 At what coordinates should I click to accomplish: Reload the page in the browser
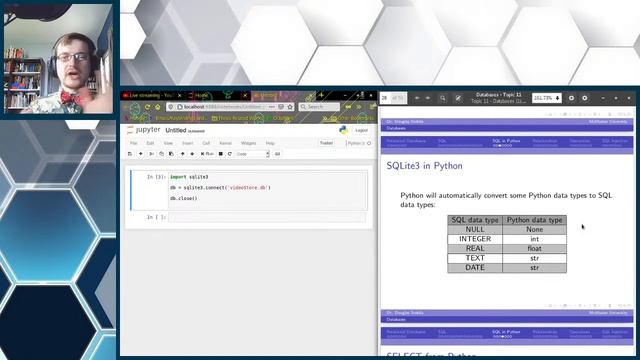tap(147, 107)
